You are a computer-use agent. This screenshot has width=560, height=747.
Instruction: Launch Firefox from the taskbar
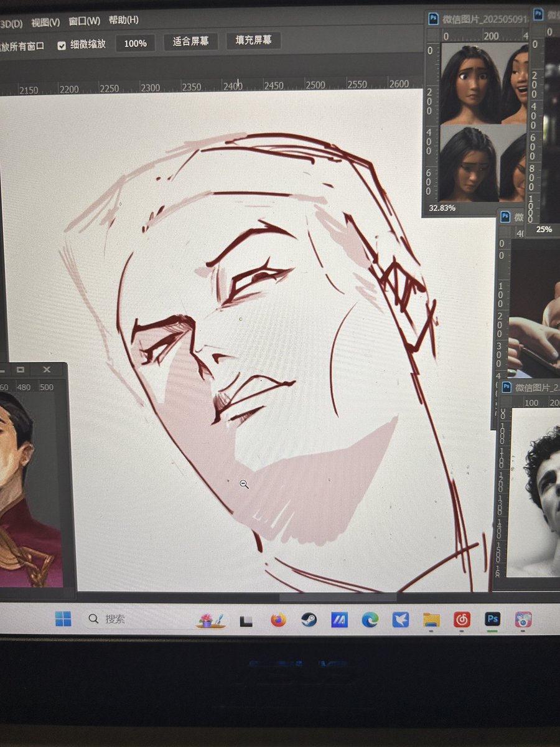click(278, 619)
